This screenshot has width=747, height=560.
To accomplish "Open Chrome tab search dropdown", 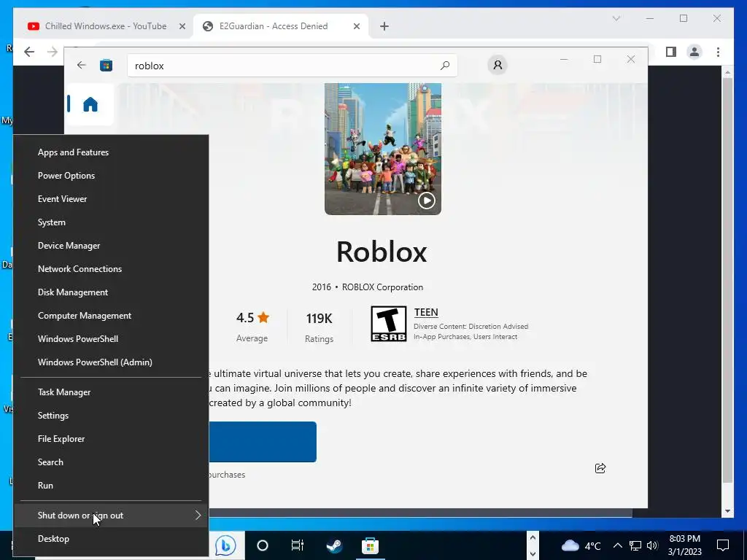I will pos(616,18).
